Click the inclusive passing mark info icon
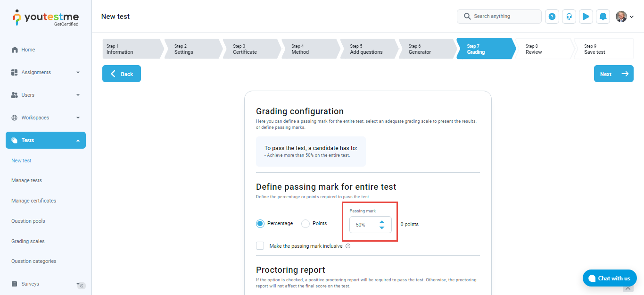644x295 pixels. coord(348,246)
